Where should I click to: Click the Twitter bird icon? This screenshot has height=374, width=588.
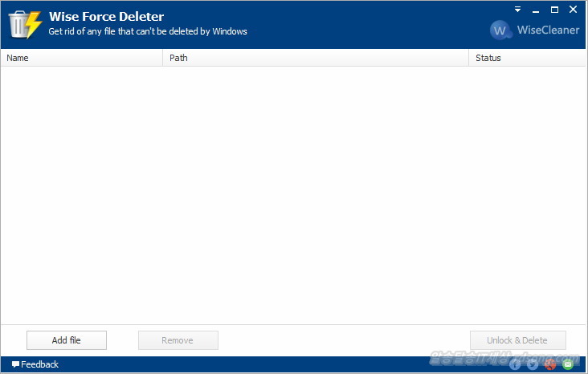533,364
